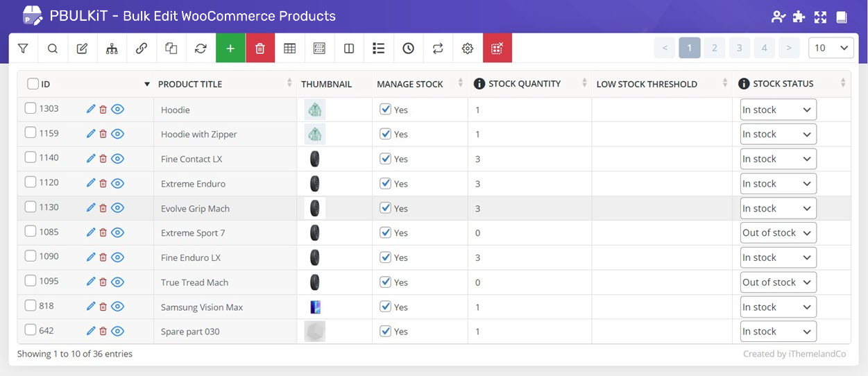This screenshot has height=376, width=868.
Task: Click the red trash delete toolbar button
Action: 260,49
